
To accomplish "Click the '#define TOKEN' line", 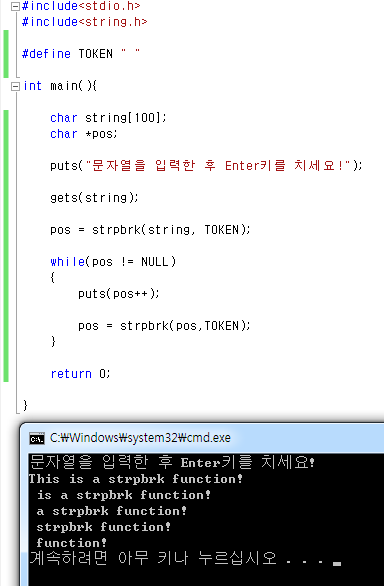I will 81,54.
